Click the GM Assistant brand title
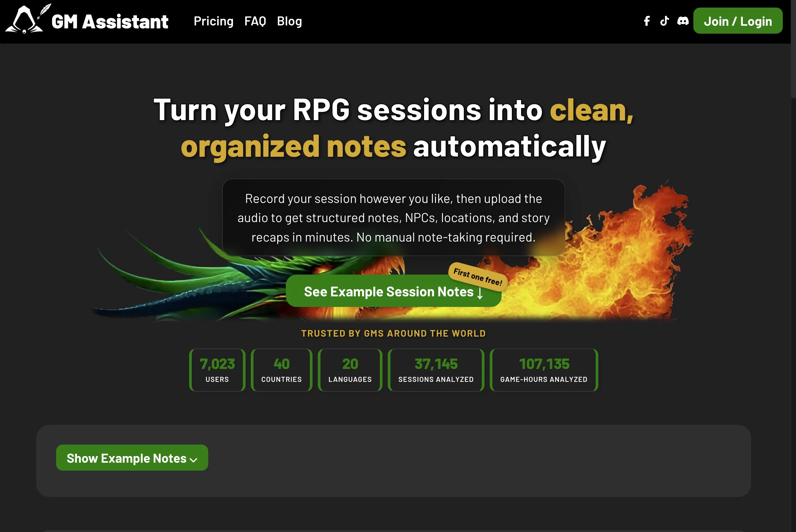This screenshot has width=796, height=532. pyautogui.click(x=110, y=22)
